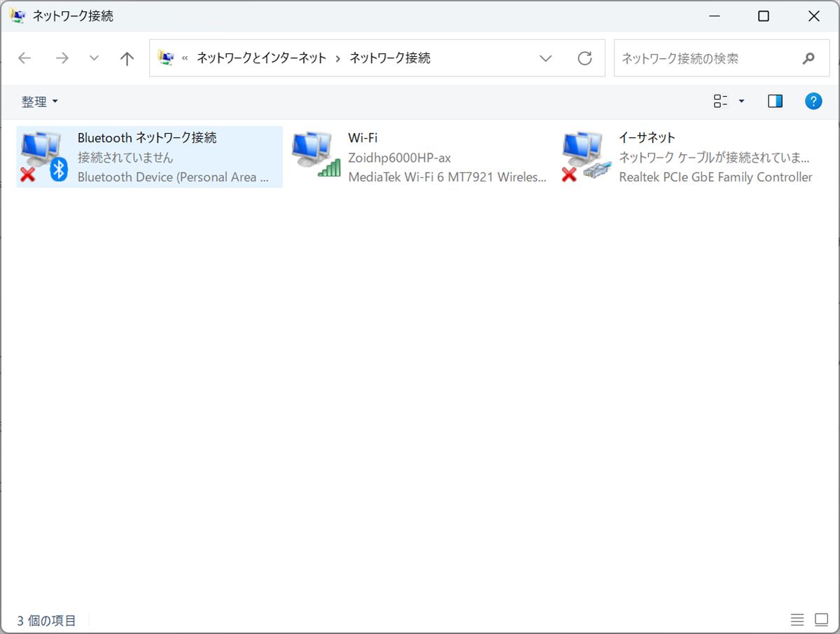
Task: Open the 整理 menu
Action: [x=40, y=102]
